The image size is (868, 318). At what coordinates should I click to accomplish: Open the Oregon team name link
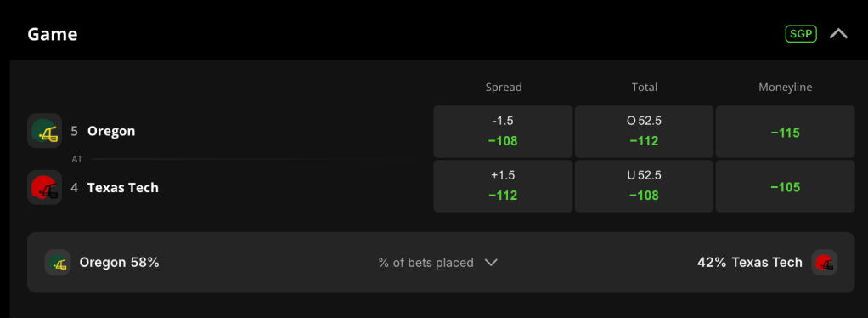pyautogui.click(x=111, y=131)
